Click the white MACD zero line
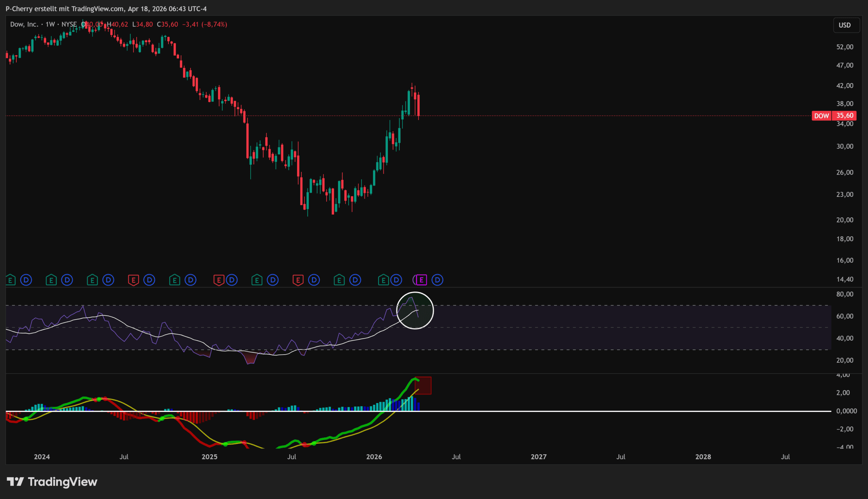 (583, 411)
